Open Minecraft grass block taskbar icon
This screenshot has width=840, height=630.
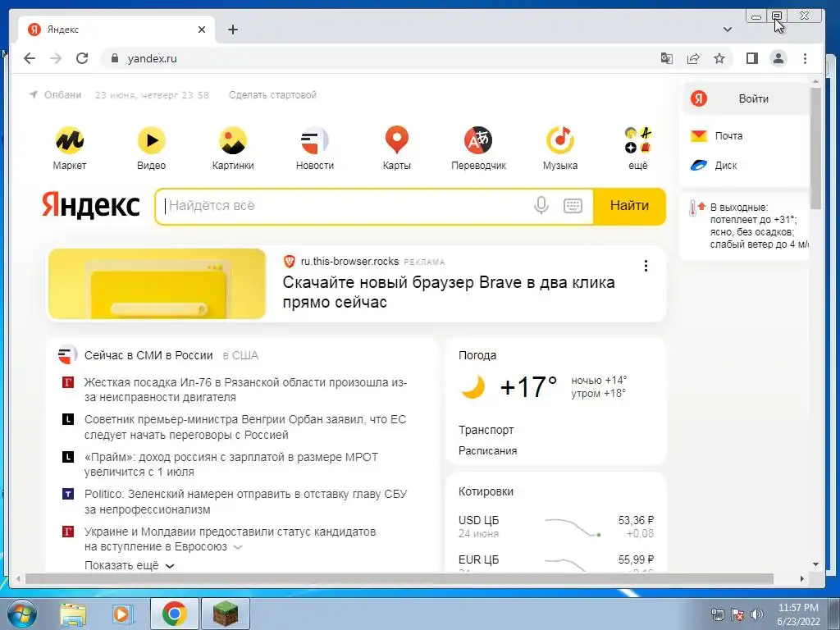click(226, 614)
